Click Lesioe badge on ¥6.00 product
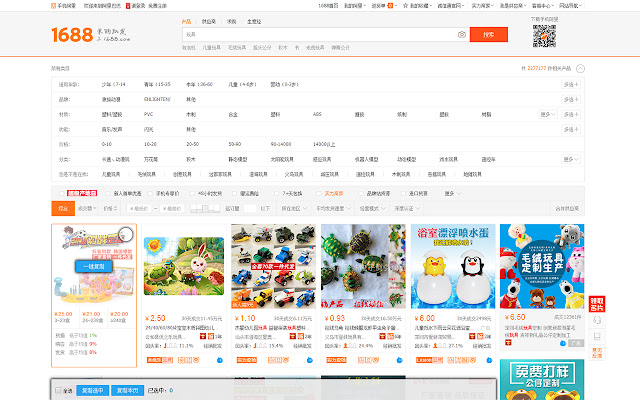 click(x=429, y=360)
